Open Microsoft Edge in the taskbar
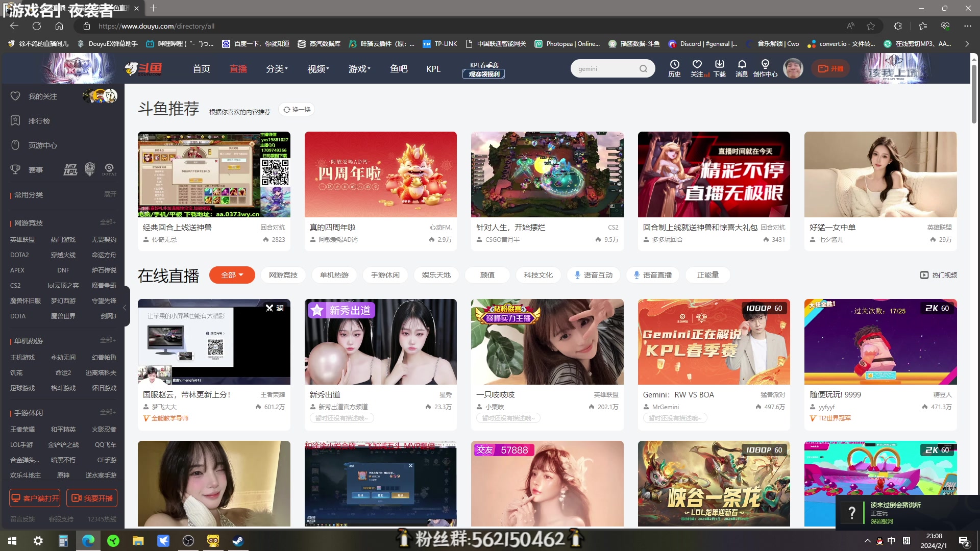This screenshot has width=980, height=551. click(88, 541)
